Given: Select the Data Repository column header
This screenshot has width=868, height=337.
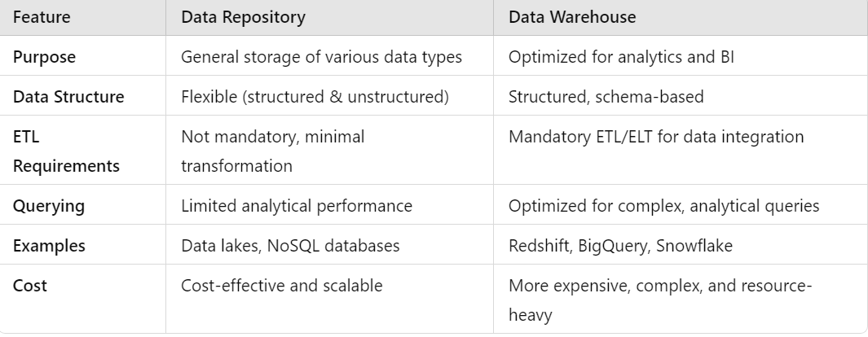Looking at the screenshot, I should (x=243, y=17).
